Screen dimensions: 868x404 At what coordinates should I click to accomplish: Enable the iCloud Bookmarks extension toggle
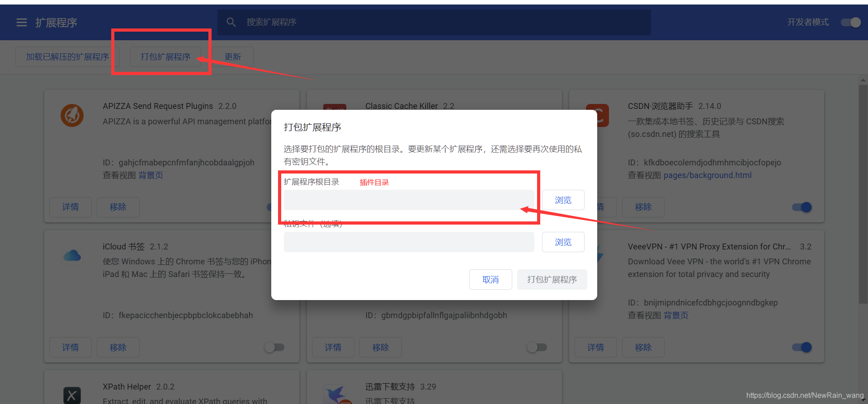coord(274,347)
